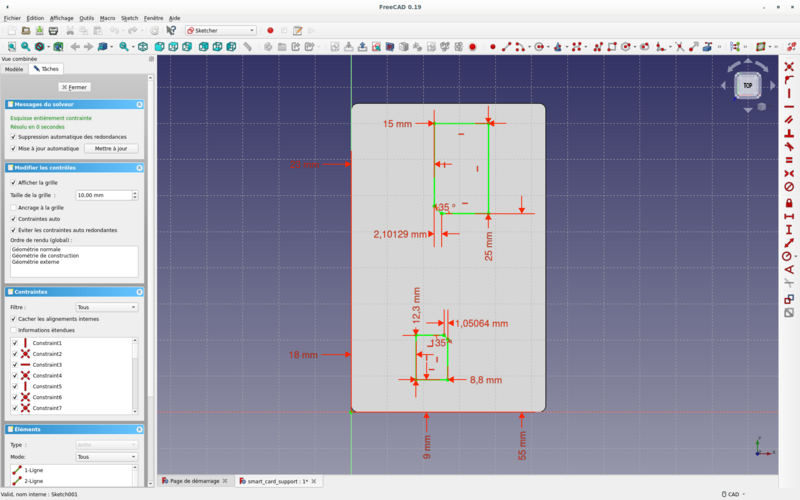Image resolution: width=800 pixels, height=500 pixels.
Task: Click the CAD navigation style button
Action: [734, 494]
